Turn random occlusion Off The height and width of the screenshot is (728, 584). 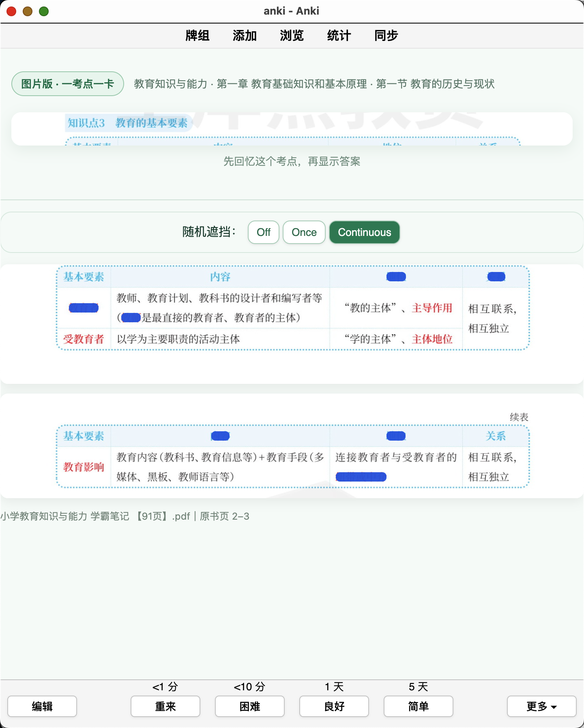[x=264, y=232]
